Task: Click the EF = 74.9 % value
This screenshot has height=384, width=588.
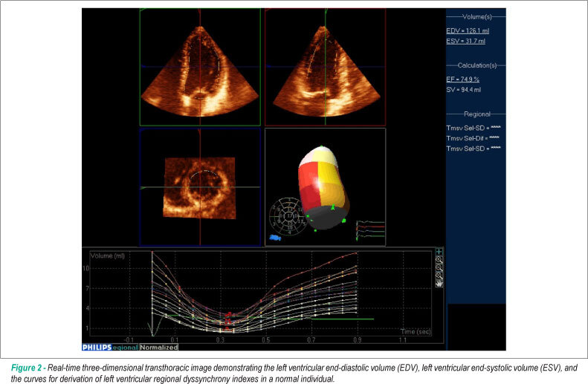Action: coord(462,79)
